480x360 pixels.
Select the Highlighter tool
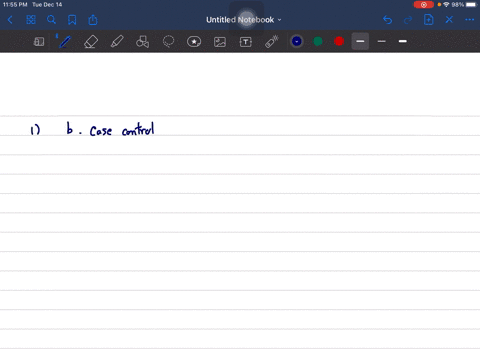pyautogui.click(x=117, y=42)
